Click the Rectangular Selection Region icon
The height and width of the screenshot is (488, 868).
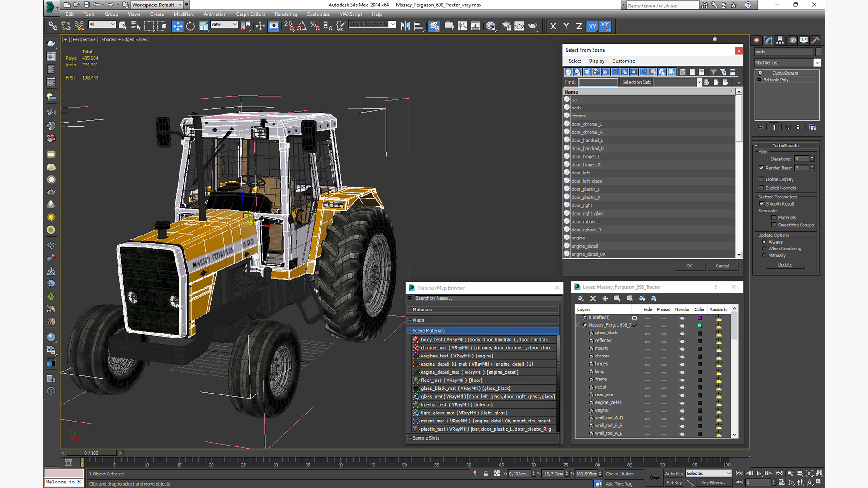[149, 26]
